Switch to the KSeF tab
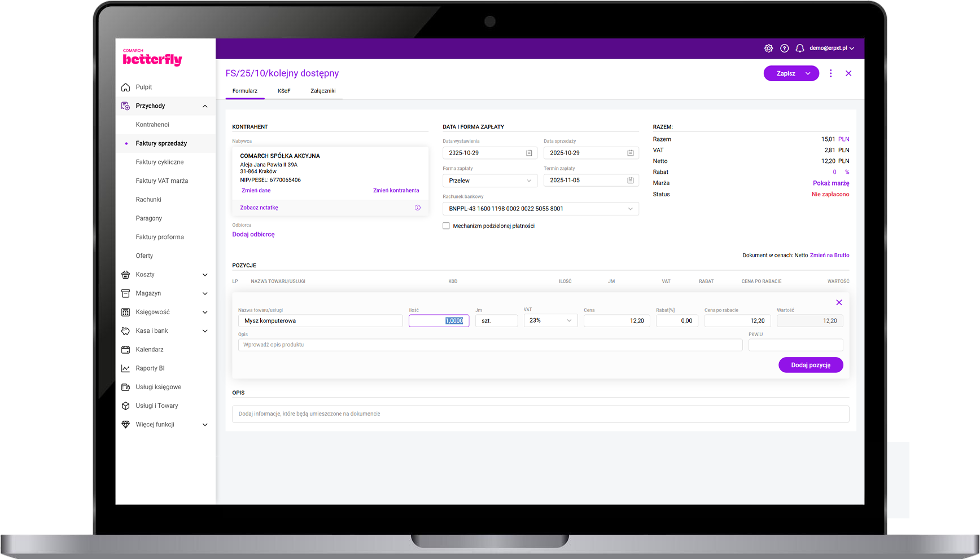The height and width of the screenshot is (559, 980). coord(284,91)
